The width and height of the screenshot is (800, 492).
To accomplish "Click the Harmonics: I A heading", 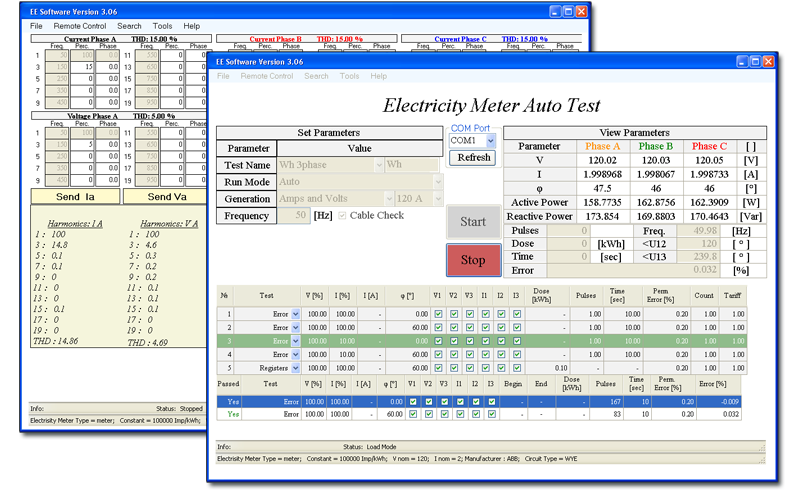I will (x=75, y=224).
